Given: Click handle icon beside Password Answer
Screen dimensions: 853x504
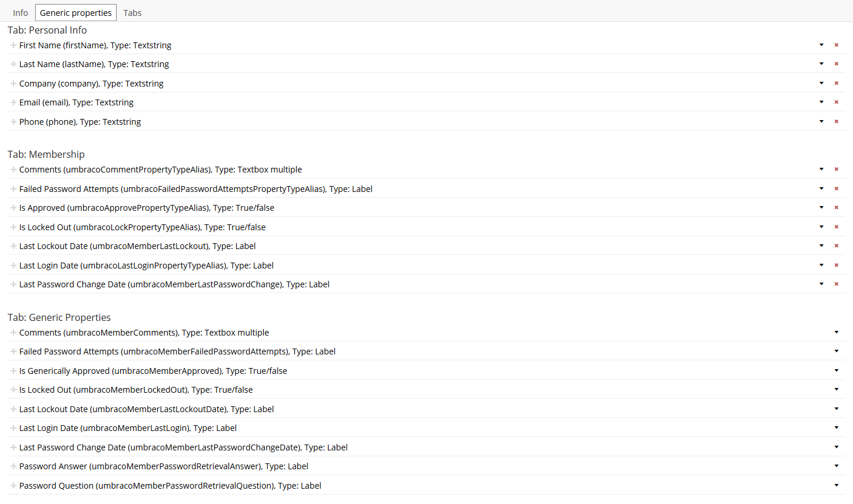Looking at the screenshot, I should click(14, 466).
